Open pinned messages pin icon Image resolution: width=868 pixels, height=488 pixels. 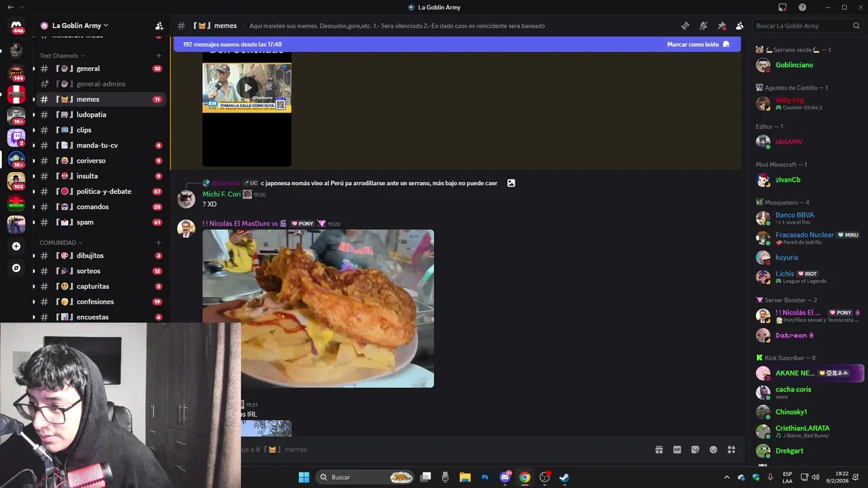pyautogui.click(x=722, y=26)
